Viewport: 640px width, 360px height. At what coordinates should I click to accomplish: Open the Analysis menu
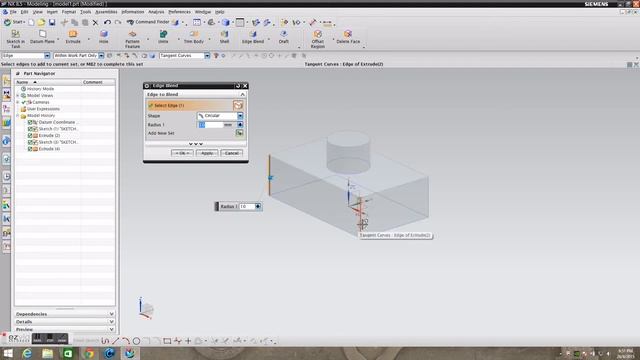coord(156,12)
